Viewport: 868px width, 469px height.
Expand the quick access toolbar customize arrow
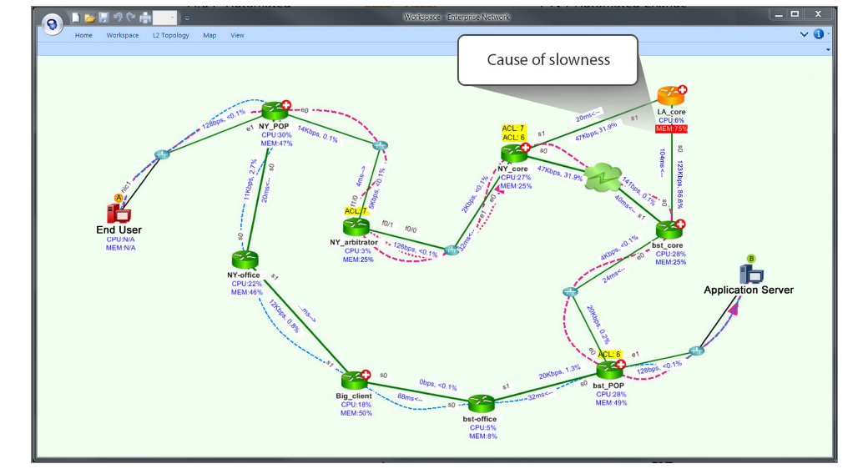(187, 18)
